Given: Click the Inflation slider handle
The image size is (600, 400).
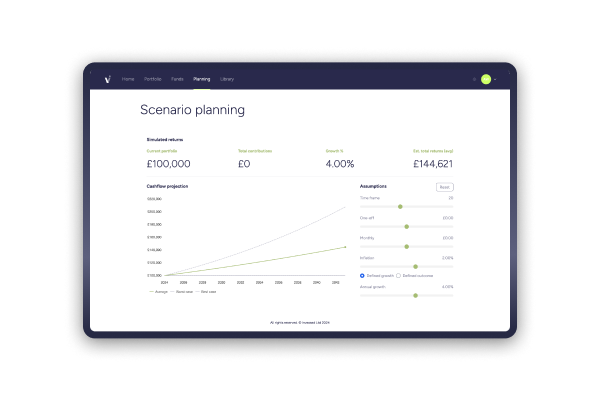Looking at the screenshot, I should [415, 266].
